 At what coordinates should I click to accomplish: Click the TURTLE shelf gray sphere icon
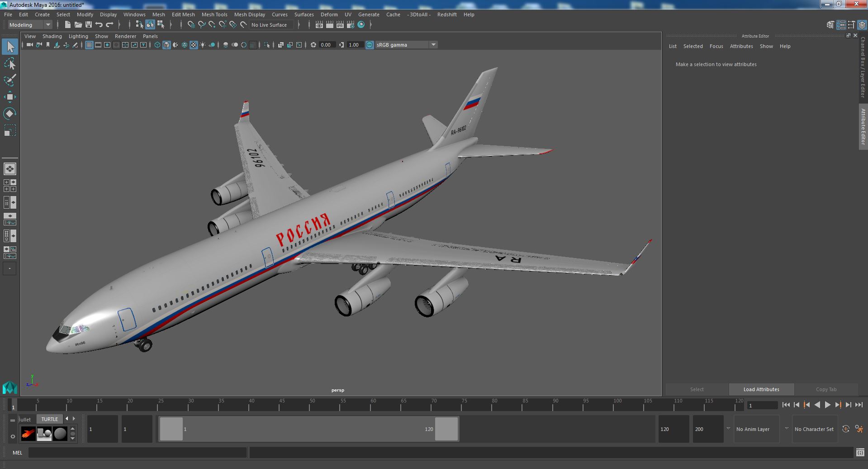coord(60,434)
